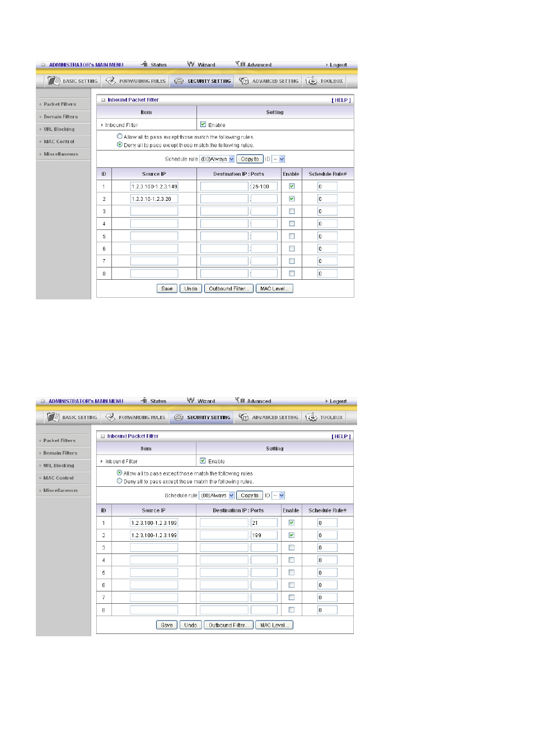Click Advanced icon in upper top bar
534x756 pixels.
pos(241,64)
